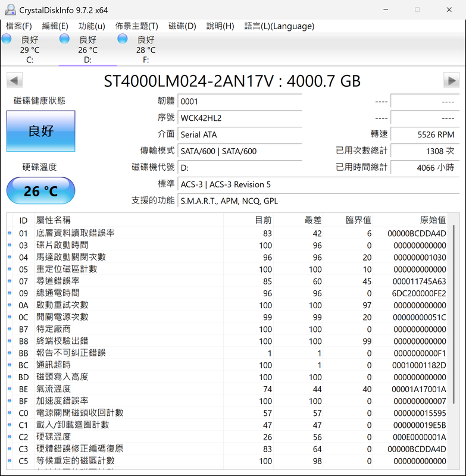Click the 原始值 column header
The height and width of the screenshot is (476, 466).
click(x=410, y=220)
